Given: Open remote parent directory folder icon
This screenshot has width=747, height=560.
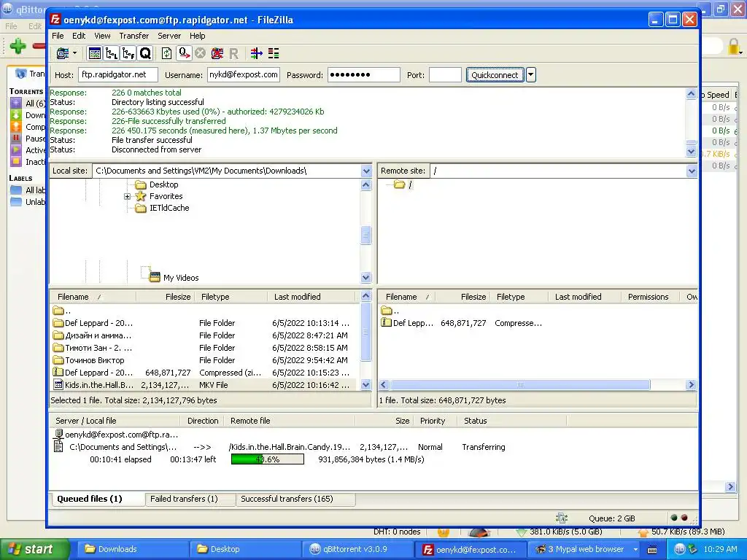Looking at the screenshot, I should click(x=387, y=311).
